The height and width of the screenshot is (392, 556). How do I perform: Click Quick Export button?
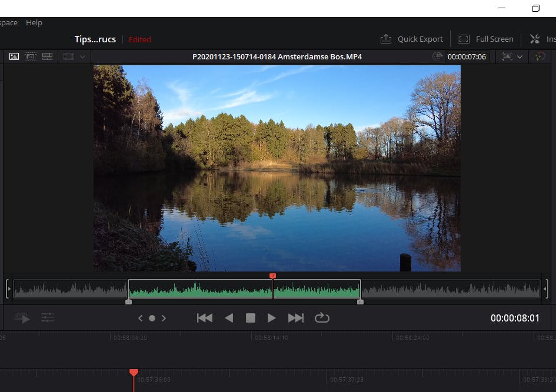(x=411, y=39)
